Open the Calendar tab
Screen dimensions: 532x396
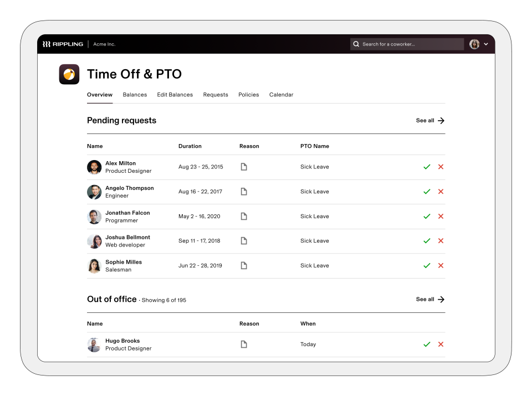(x=281, y=95)
